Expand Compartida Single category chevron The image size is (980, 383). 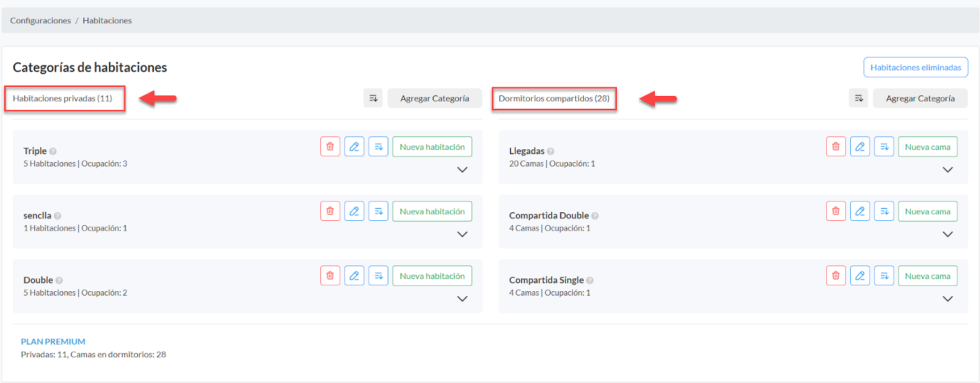point(948,299)
